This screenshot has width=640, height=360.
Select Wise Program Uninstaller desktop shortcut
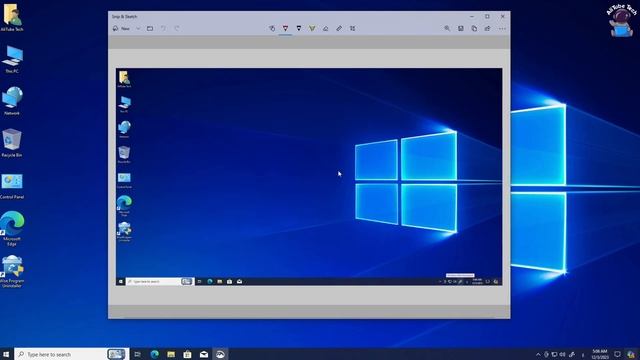click(x=12, y=271)
